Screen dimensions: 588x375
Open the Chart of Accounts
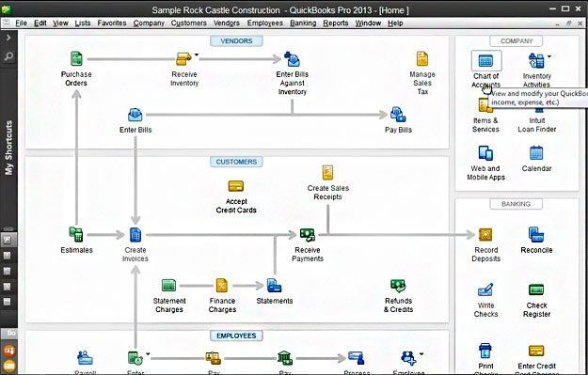tap(485, 61)
